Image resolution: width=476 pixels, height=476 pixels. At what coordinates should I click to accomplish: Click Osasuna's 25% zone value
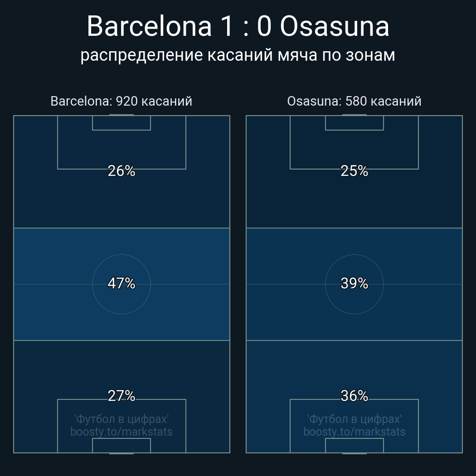354,171
